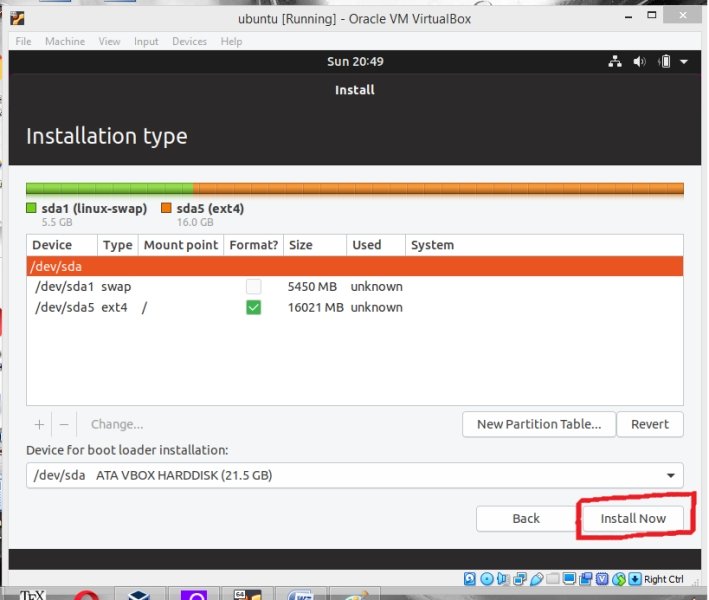Open the Input menu

(146, 41)
